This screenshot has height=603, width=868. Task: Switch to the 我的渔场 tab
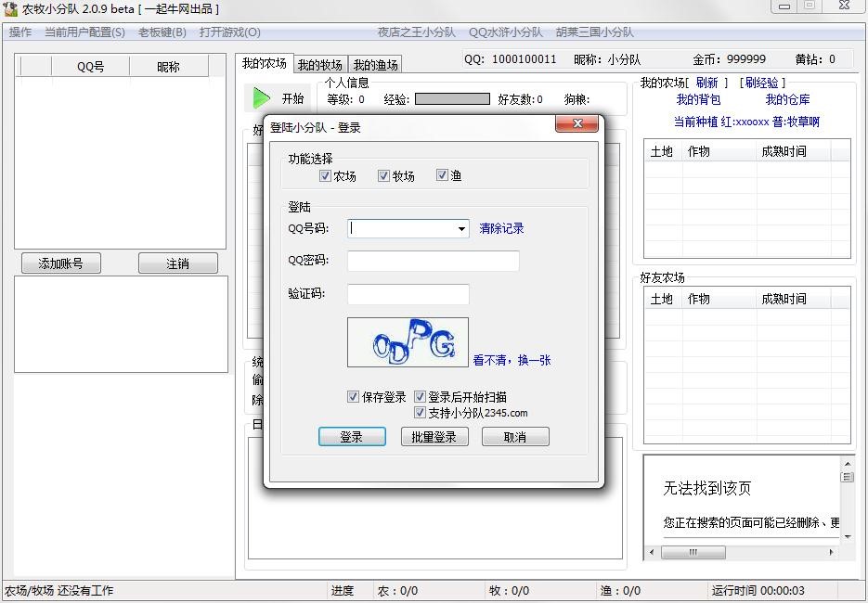point(377,64)
